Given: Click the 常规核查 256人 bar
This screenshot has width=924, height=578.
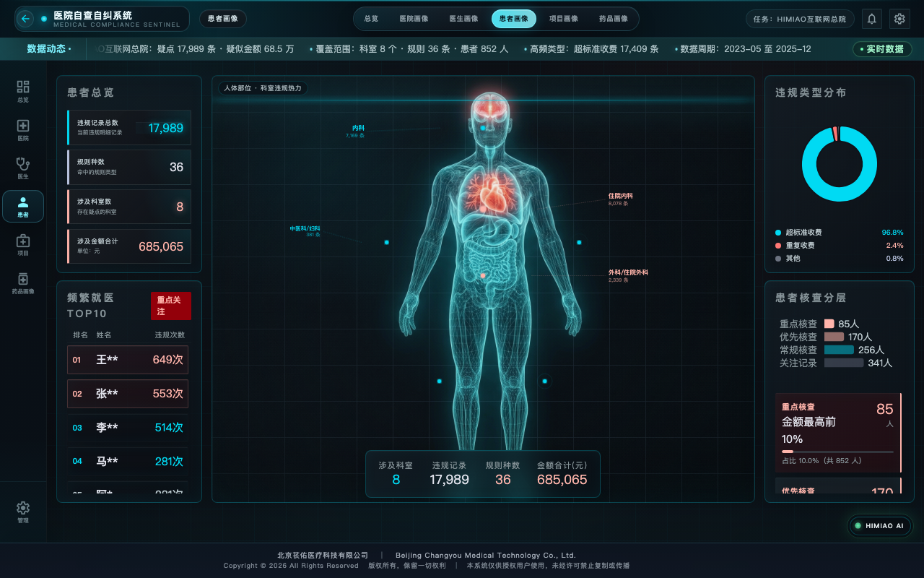Looking at the screenshot, I should pos(839,350).
